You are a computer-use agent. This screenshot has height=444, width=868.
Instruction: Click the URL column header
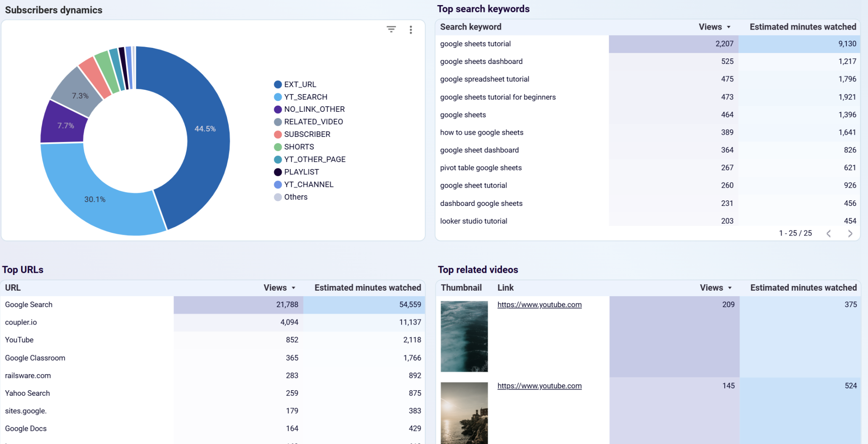[13, 288]
